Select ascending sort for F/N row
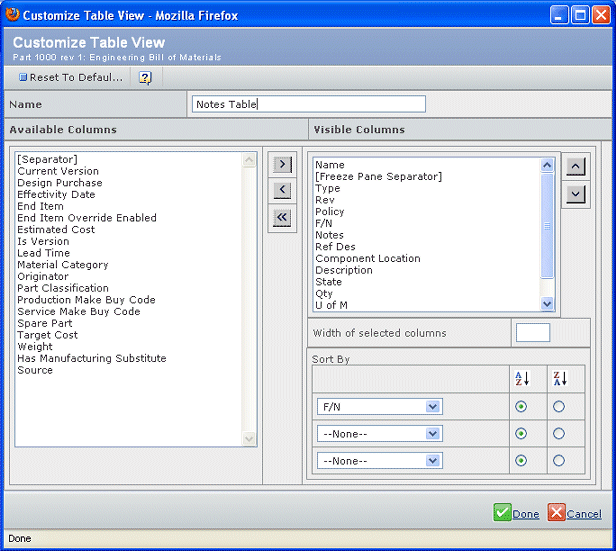The height and width of the screenshot is (551, 616). pos(520,407)
